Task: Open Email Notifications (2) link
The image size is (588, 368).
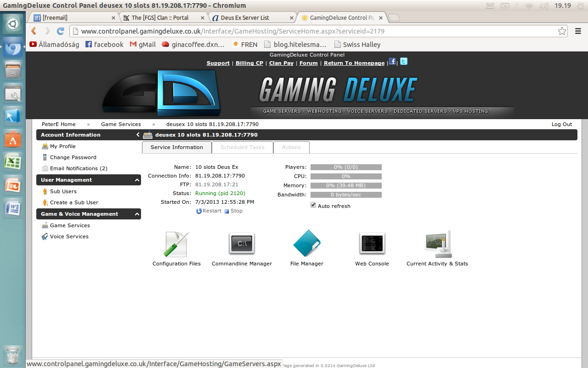Action: click(x=79, y=168)
